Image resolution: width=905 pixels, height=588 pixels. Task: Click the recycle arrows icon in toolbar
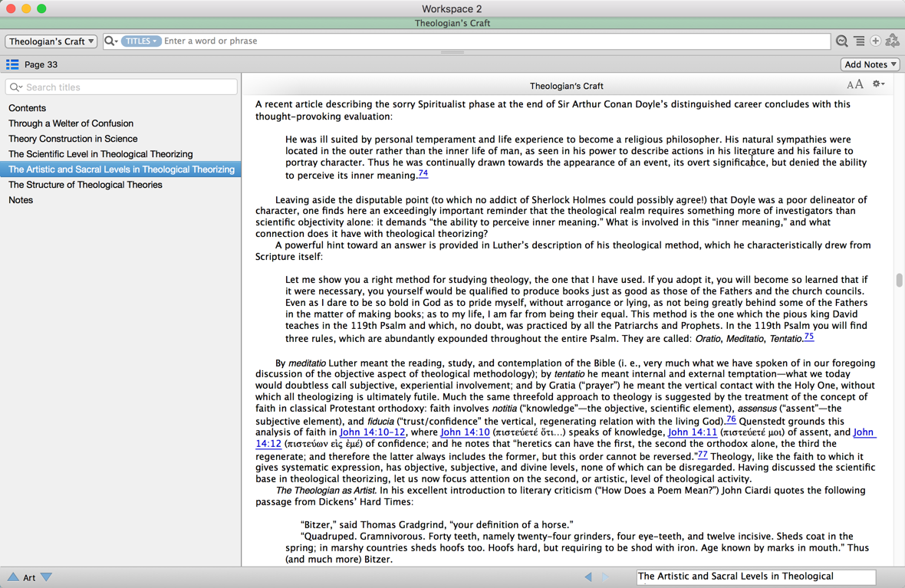pyautogui.click(x=892, y=41)
